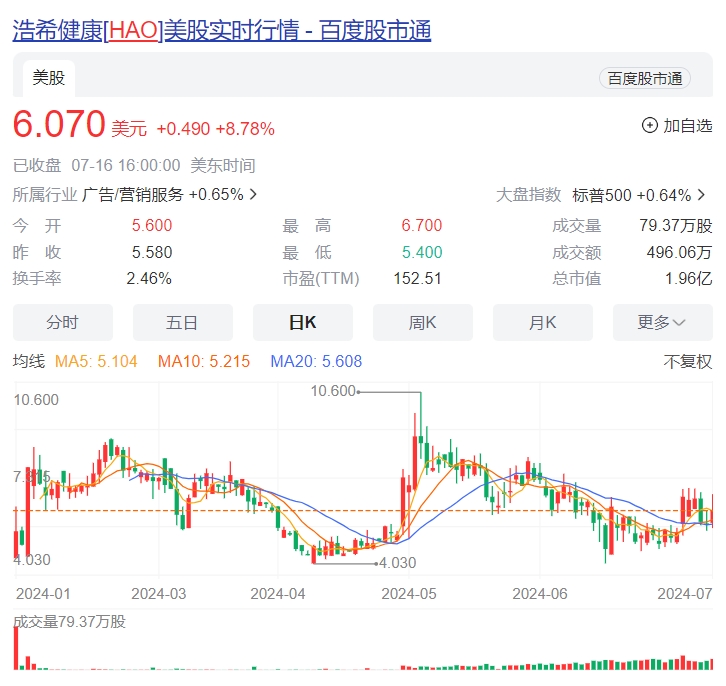Switch to the 分时 chart tab
726x686 pixels.
63,322
